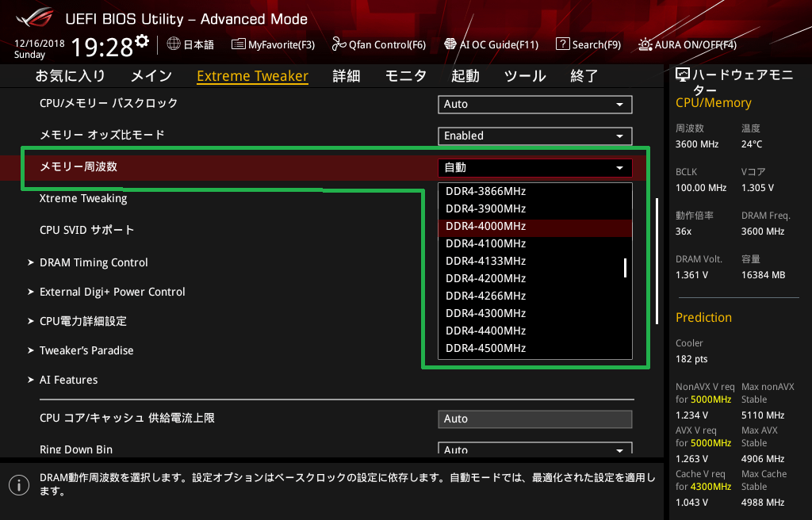Click main settings page scrollbar
Image resolution: width=812 pixels, height=520 pixels.
point(657,261)
